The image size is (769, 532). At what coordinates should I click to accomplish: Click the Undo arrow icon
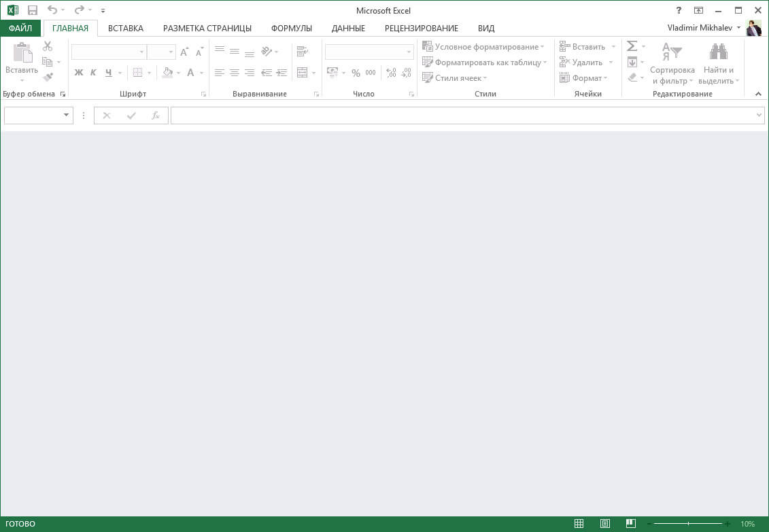(52, 10)
